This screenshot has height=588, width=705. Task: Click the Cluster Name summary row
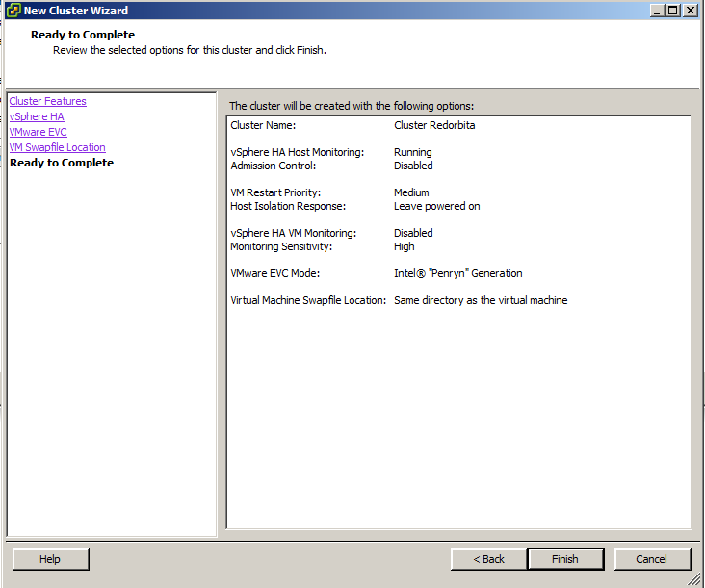[x=352, y=125]
